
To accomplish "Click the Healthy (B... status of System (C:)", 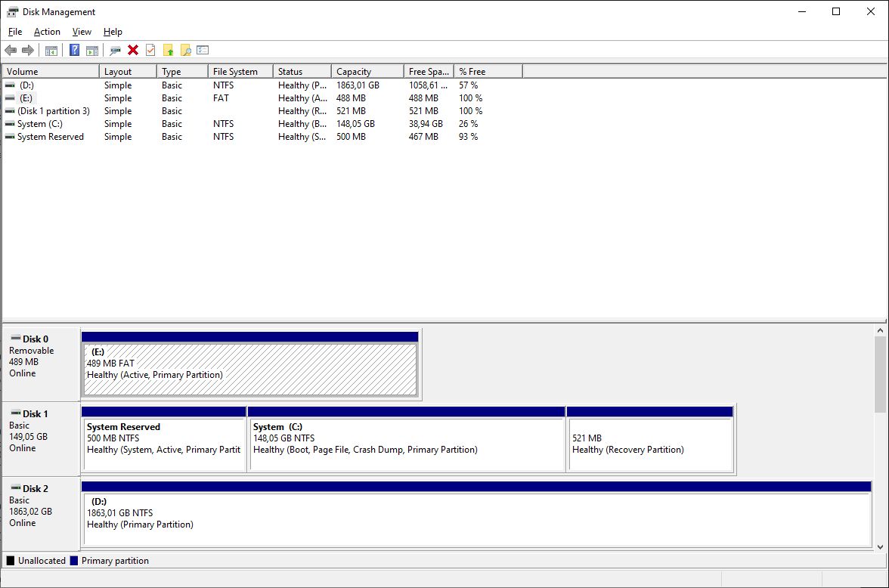I will pyautogui.click(x=302, y=124).
